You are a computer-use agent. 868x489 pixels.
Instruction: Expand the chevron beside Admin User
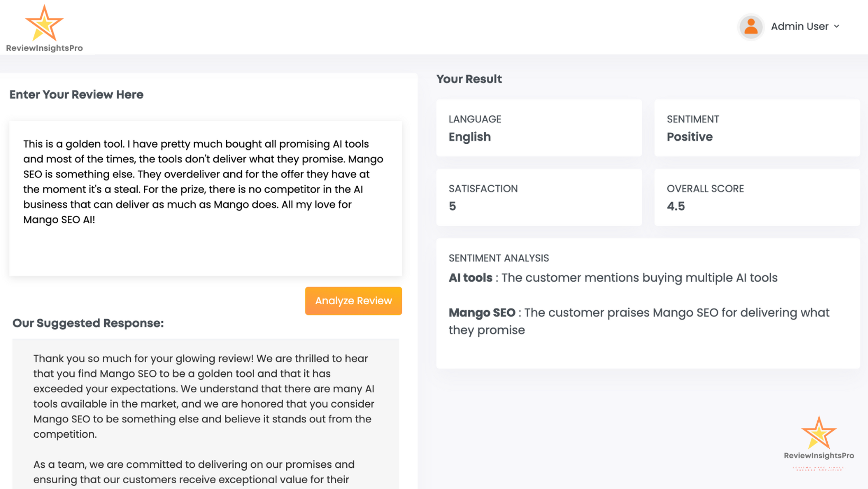tap(837, 26)
